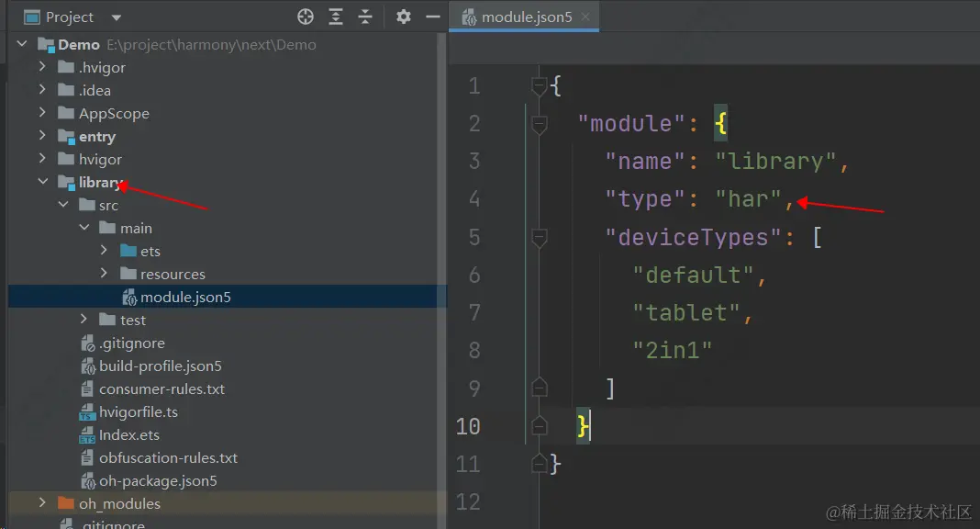980x529 pixels.
Task: Collapse the src folder
Action: click(x=63, y=205)
